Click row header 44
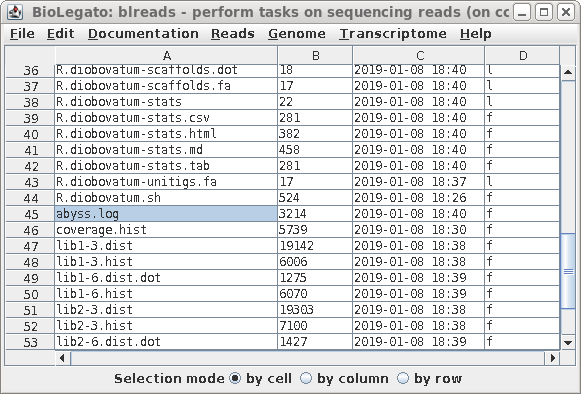This screenshot has height=394, width=581. pos(30,198)
